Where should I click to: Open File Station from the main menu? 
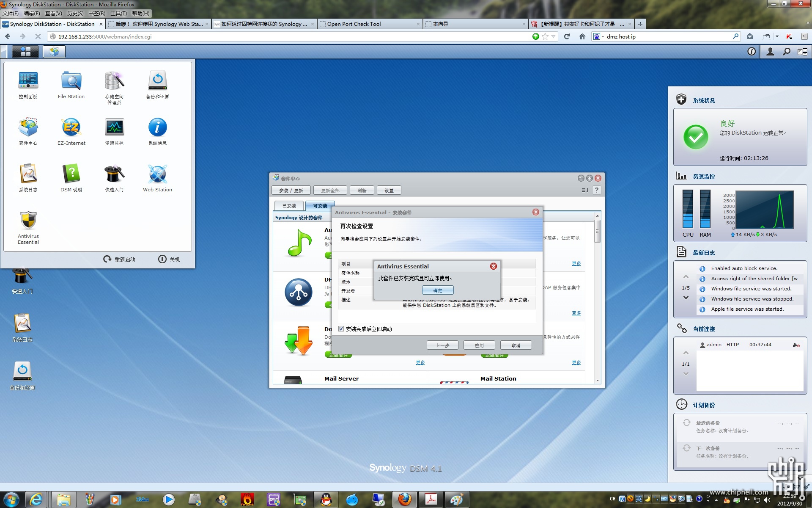(71, 85)
